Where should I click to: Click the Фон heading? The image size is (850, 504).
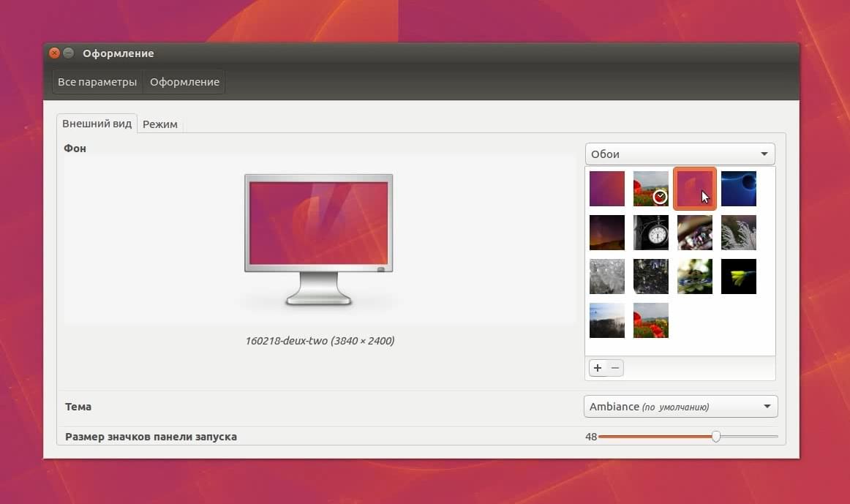click(x=75, y=148)
